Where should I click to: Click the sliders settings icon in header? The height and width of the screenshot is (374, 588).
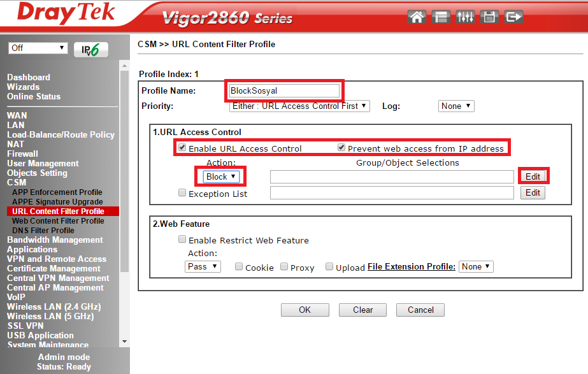click(x=465, y=17)
